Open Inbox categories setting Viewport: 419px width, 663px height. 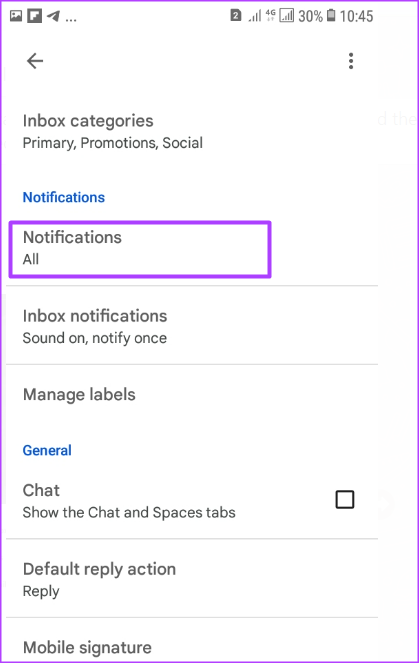(192, 132)
